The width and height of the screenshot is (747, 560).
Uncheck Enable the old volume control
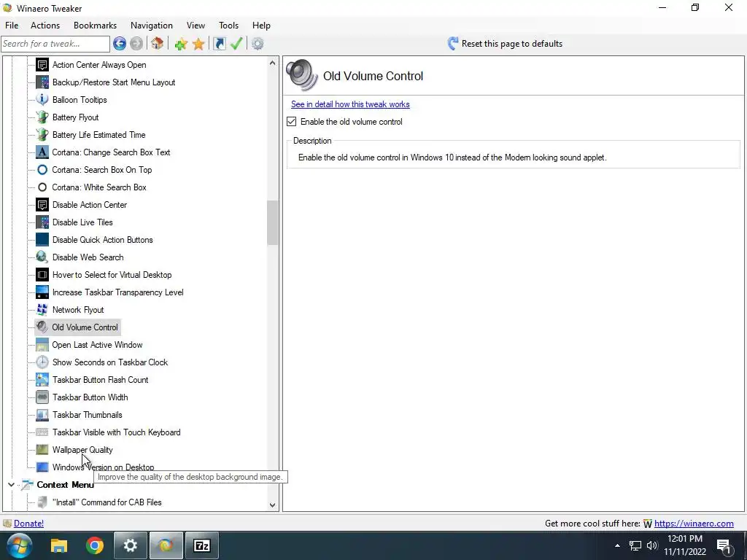292,122
